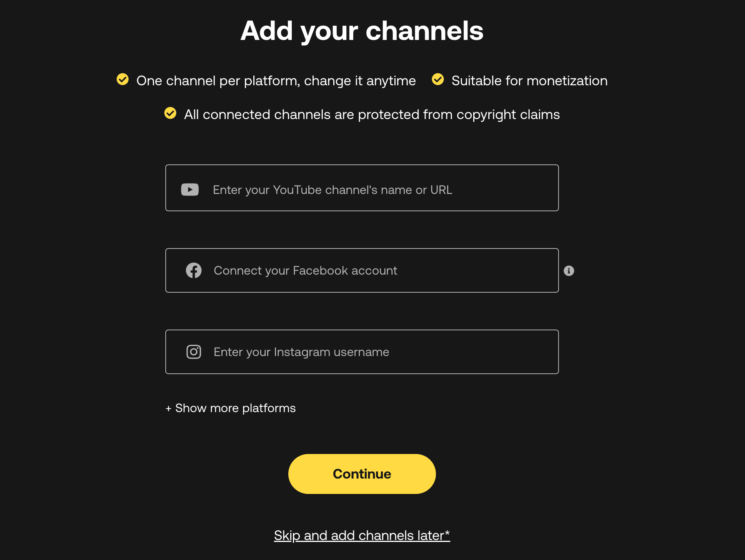Click right end of YouTube input box
The width and height of the screenshot is (745, 560).
[x=538, y=188]
